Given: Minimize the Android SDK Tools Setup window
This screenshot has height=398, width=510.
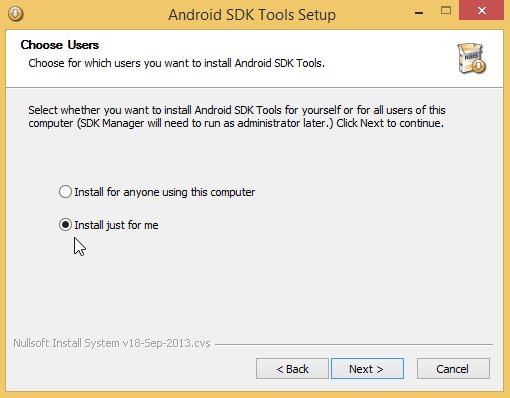Looking at the screenshot, I should [x=419, y=13].
